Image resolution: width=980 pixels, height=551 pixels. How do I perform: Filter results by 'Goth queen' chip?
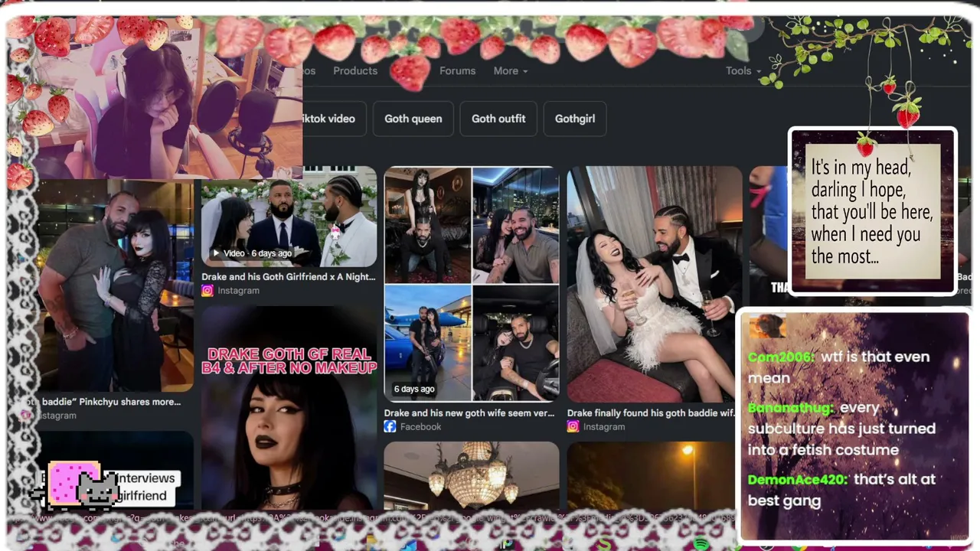point(413,119)
